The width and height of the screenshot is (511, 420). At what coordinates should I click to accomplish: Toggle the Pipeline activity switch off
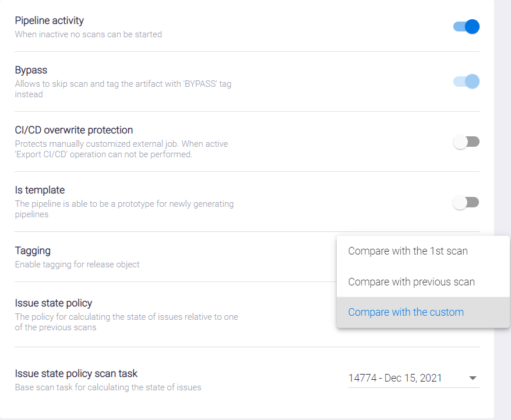[x=466, y=26]
